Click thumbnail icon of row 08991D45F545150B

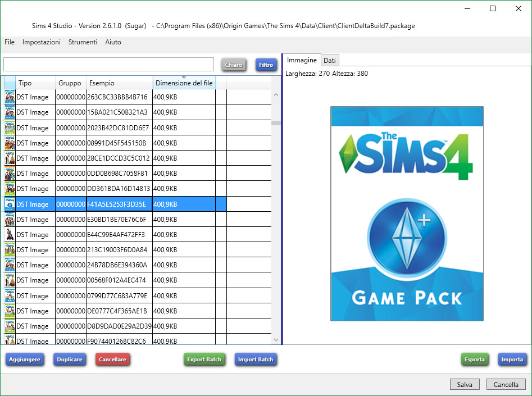pyautogui.click(x=10, y=143)
